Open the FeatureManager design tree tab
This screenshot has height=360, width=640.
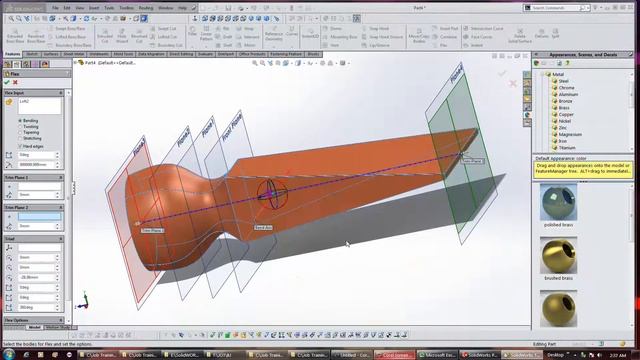pyautogui.click(x=8, y=64)
